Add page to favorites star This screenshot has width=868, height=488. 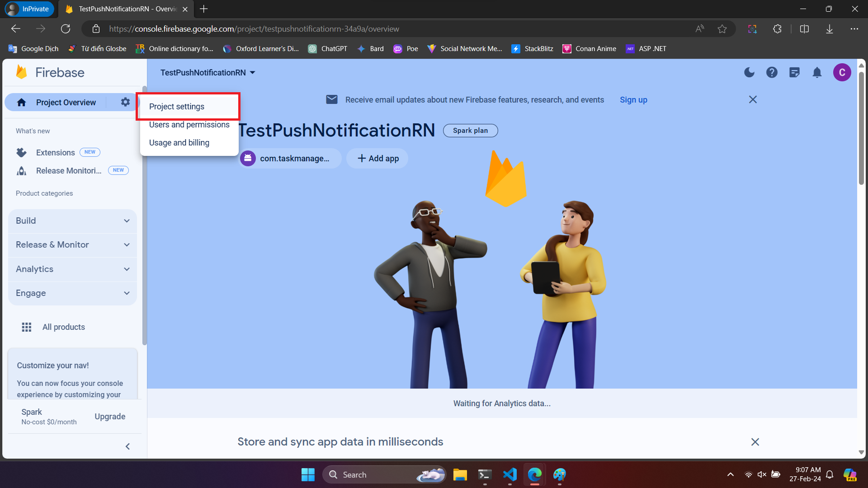[x=722, y=29]
